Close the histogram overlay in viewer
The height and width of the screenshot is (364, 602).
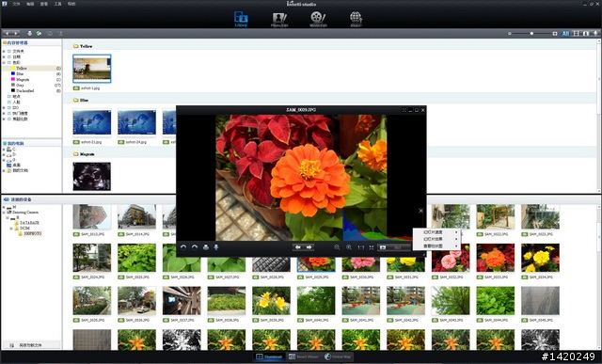[x=420, y=211]
